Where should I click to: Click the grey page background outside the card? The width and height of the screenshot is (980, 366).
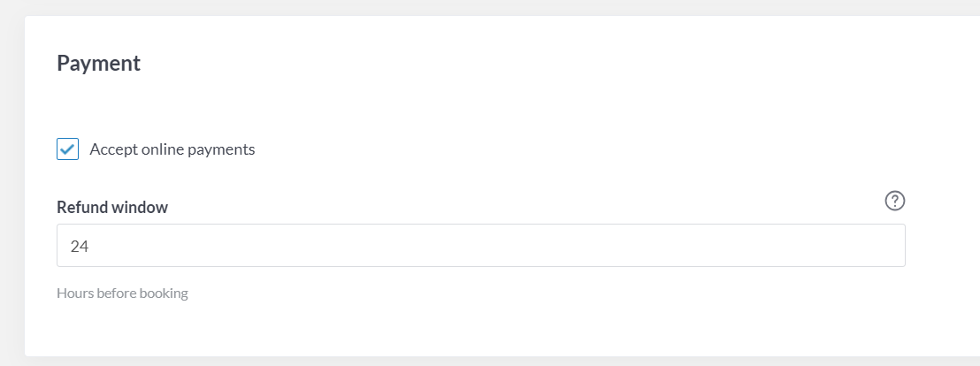pyautogui.click(x=11, y=187)
